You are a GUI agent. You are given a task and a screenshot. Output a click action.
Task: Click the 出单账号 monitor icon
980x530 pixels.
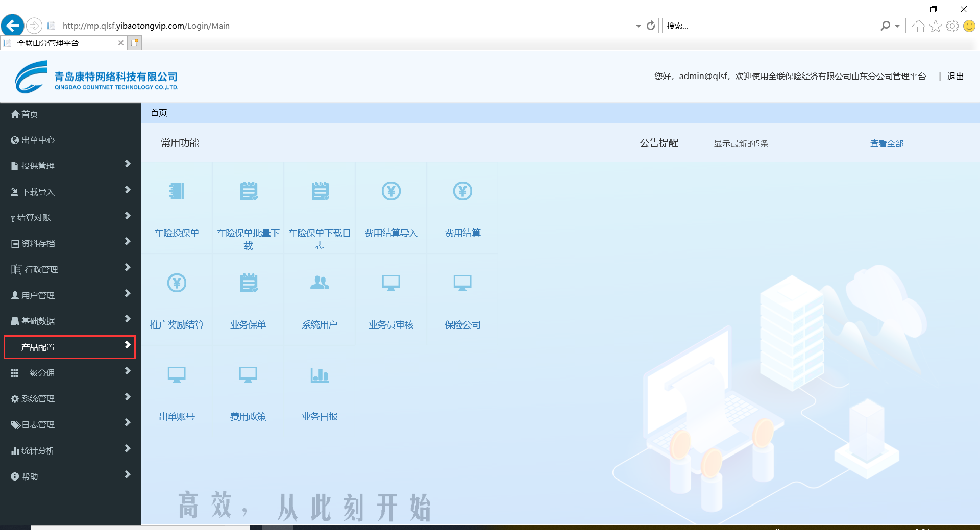pyautogui.click(x=177, y=375)
